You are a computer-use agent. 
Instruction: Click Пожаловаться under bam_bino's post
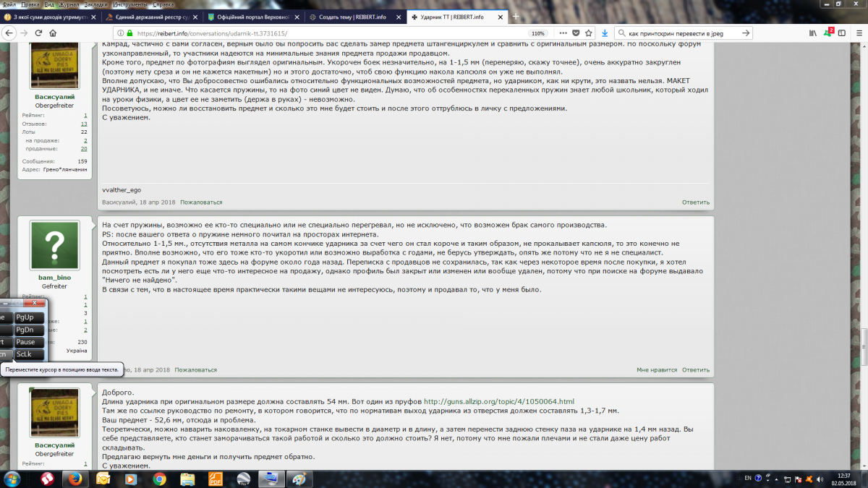pos(196,369)
